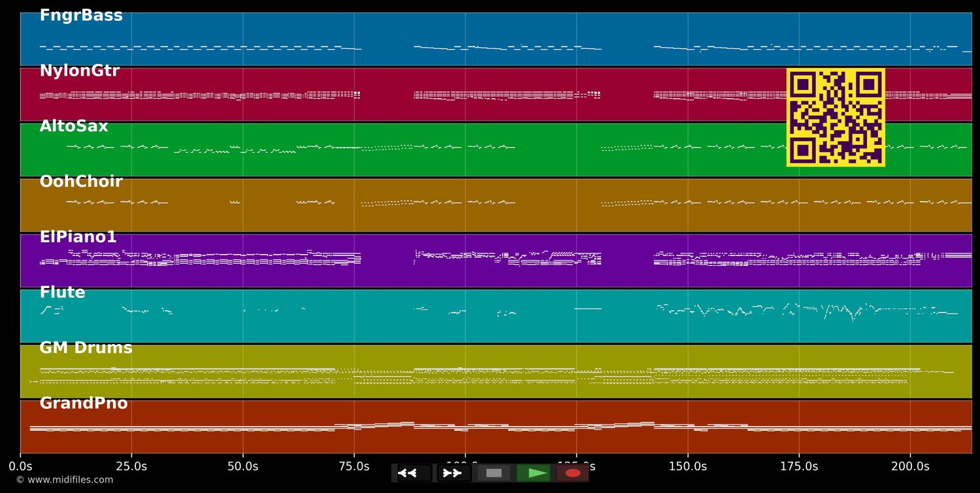Click the 25.0s timeline marker
This screenshot has width=980, height=493.
pos(131,466)
